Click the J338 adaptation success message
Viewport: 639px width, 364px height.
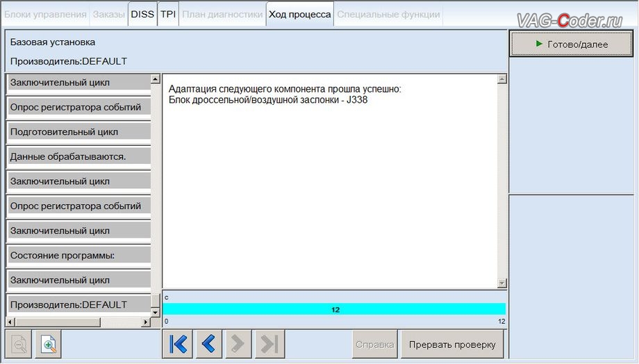(x=285, y=94)
